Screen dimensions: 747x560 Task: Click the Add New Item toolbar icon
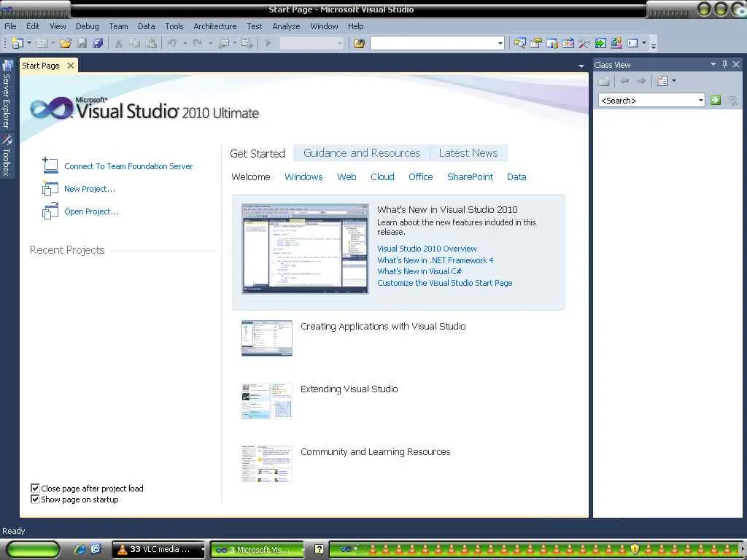coord(42,43)
